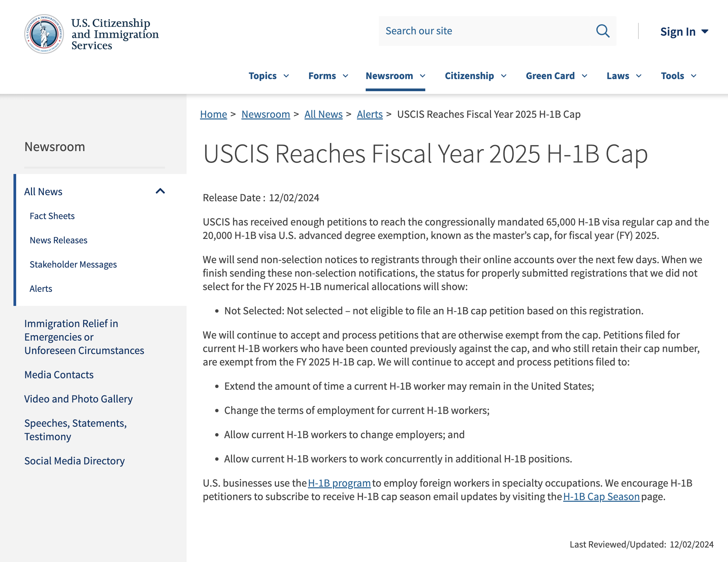Expand the Citizenship chevron
Viewport: 728px width, 562px height.
tap(504, 76)
